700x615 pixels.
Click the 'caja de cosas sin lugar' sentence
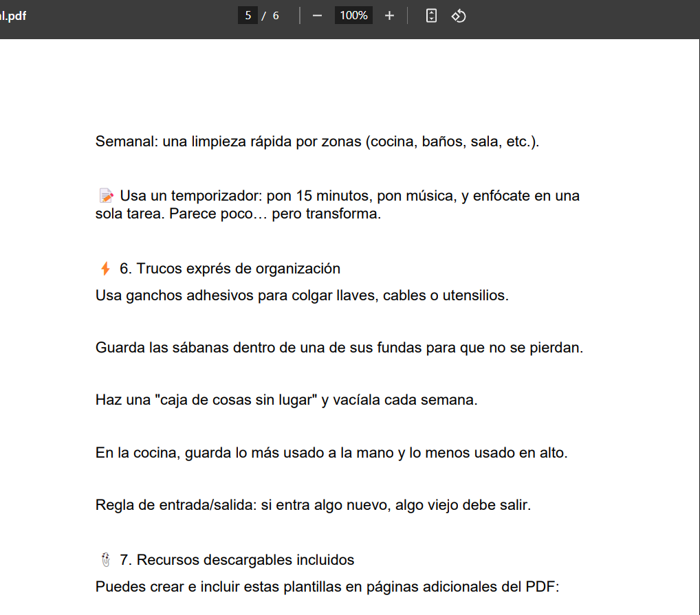(x=286, y=400)
